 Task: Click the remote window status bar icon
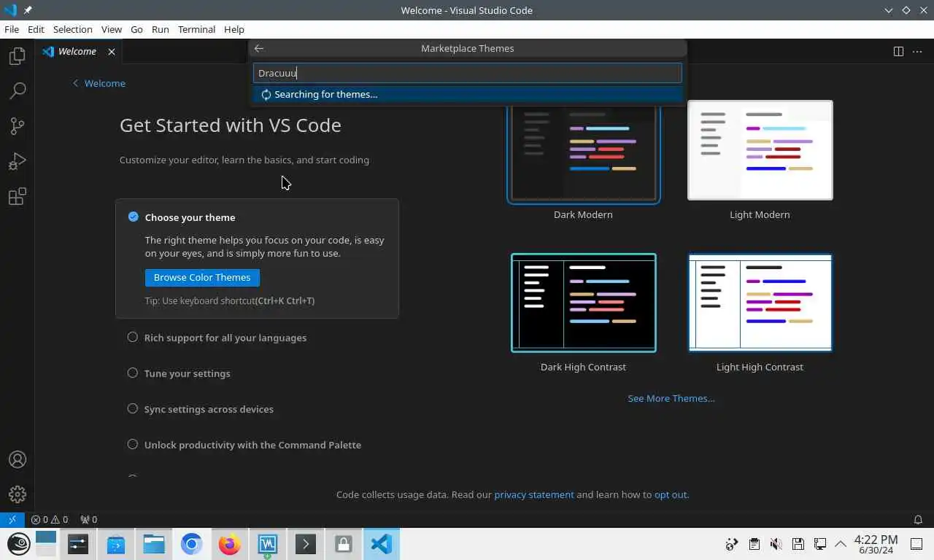click(12, 519)
